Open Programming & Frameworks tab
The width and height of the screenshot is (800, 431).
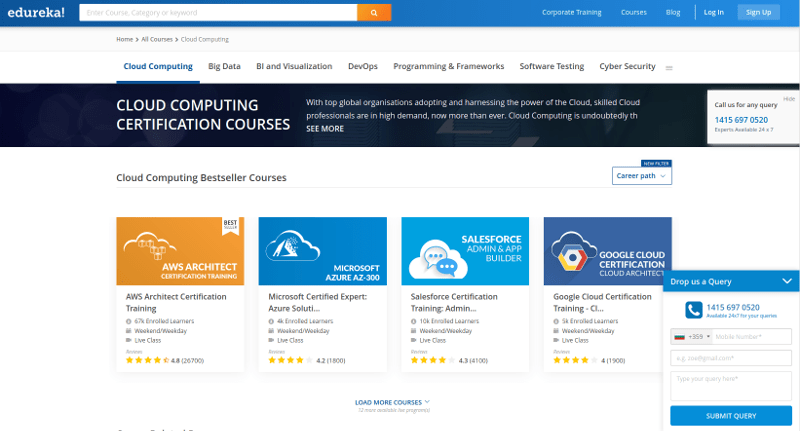pyautogui.click(x=448, y=66)
